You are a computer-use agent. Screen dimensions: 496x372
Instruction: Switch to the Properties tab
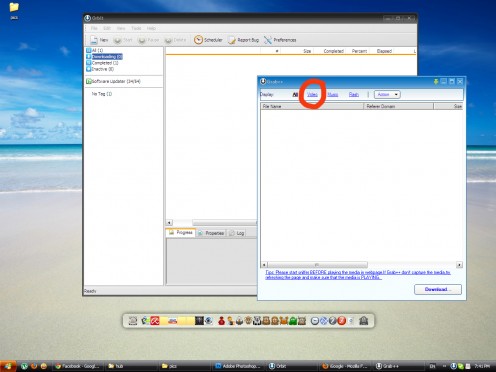211,233
